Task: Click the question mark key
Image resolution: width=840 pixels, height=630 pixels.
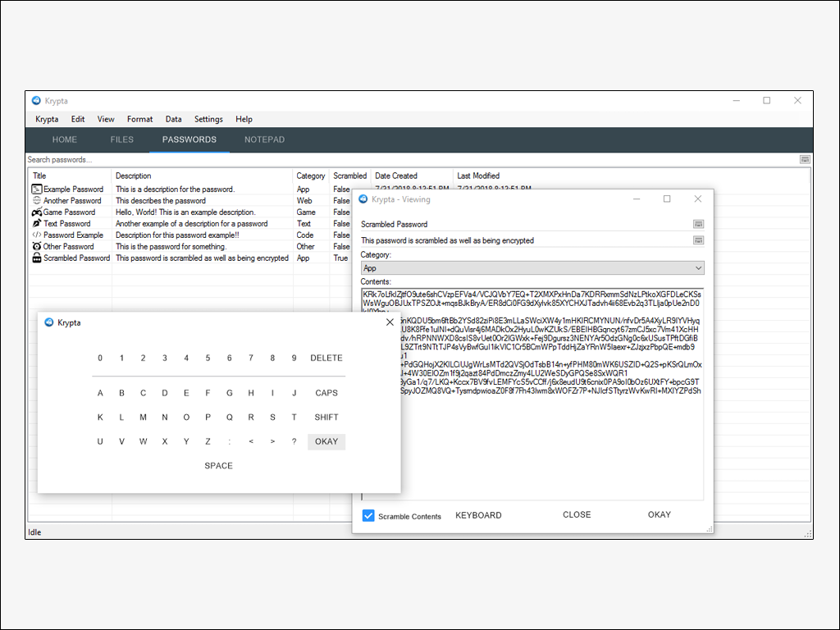Action: (x=294, y=441)
